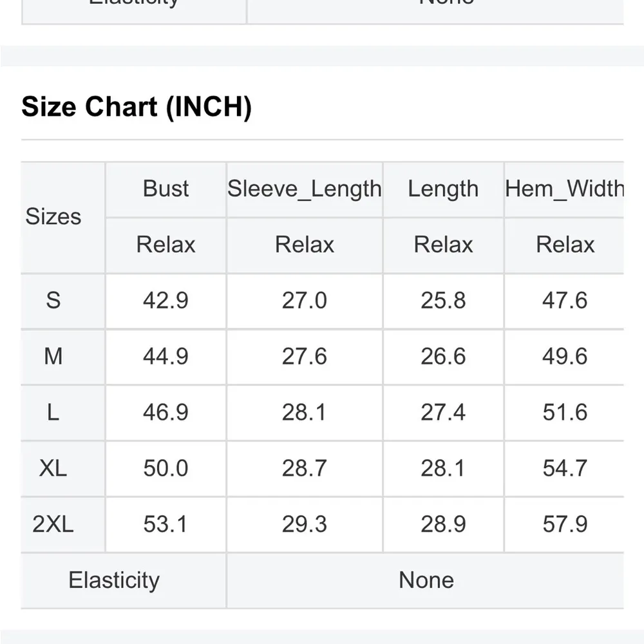Click the Elasticity row label below 2XL

(x=114, y=580)
